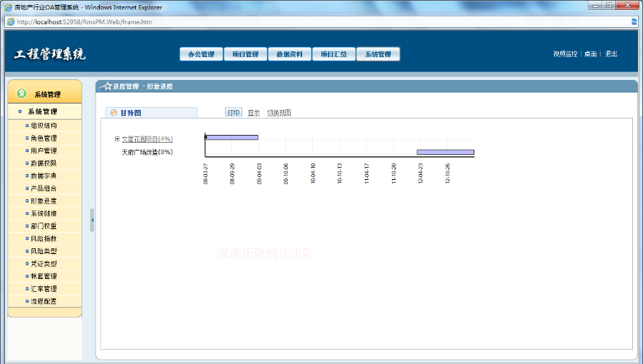
Task: Open the 办公管理 top tab
Action: coord(201,54)
